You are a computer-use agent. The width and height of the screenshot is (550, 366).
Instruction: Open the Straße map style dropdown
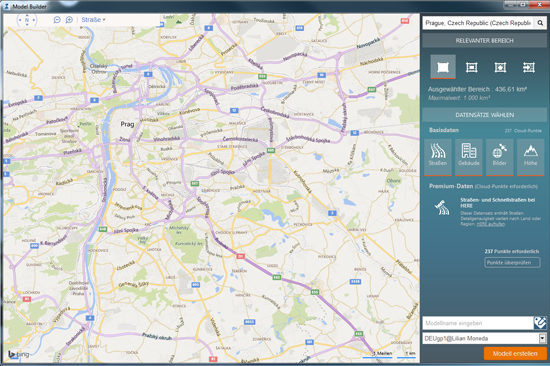point(93,20)
